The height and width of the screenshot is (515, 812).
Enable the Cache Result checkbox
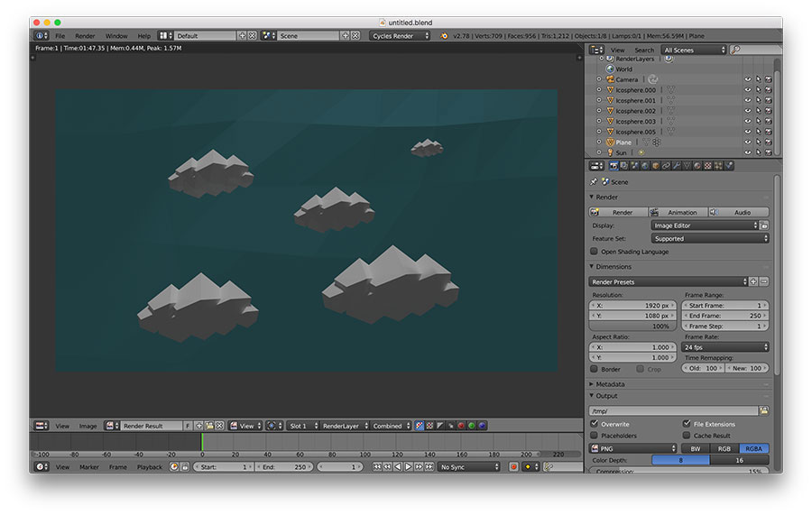click(x=687, y=436)
